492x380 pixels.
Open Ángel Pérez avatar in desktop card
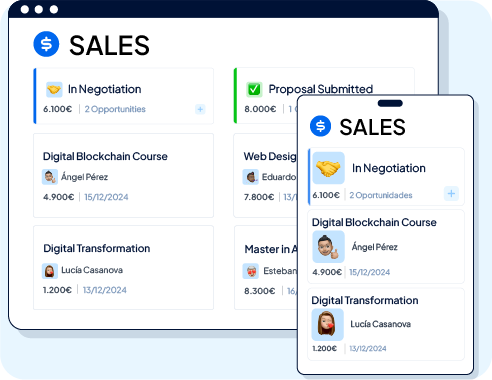click(x=50, y=177)
